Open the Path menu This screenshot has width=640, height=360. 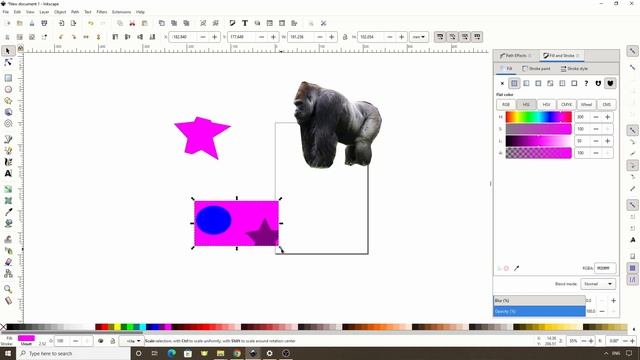75,12
